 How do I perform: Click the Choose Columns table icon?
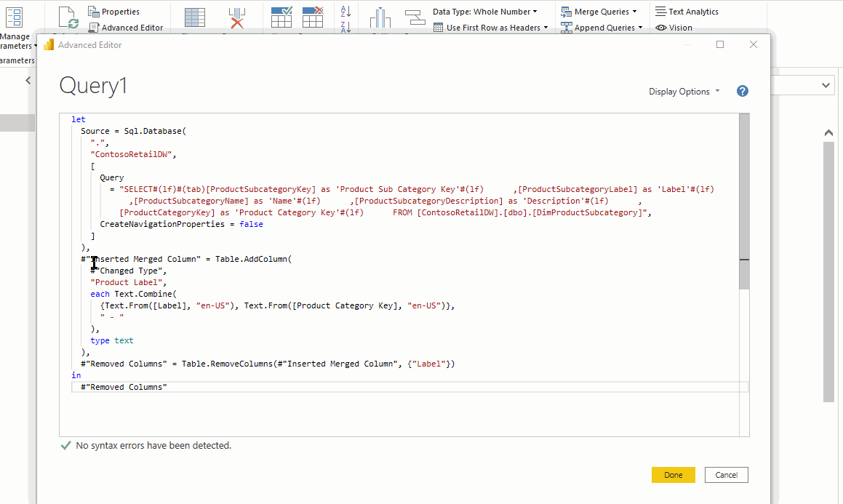(194, 17)
